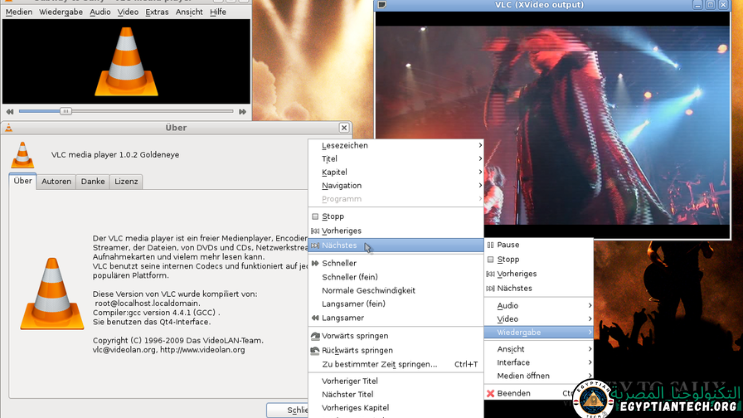743x418 pixels.
Task: Choose Langsamer (fein) entry
Action: pos(396,304)
